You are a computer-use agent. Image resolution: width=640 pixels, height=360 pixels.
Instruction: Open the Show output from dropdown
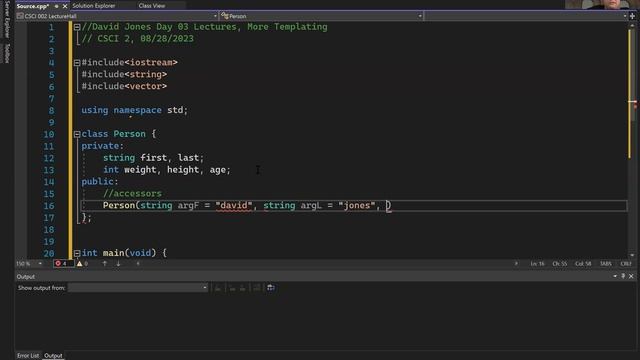pos(138,288)
